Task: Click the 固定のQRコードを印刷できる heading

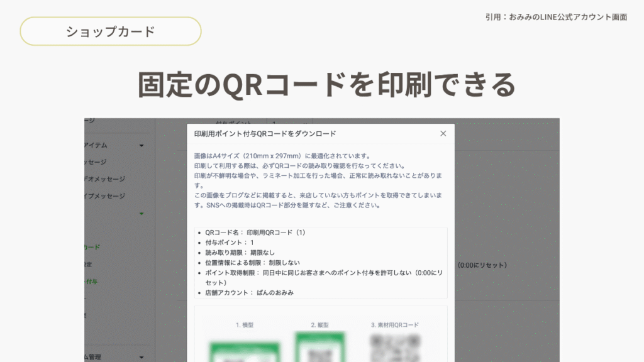Action: (326, 84)
